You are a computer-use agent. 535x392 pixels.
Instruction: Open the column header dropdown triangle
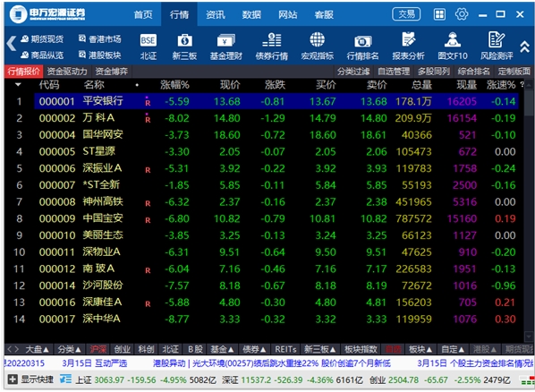pyautogui.click(x=18, y=84)
